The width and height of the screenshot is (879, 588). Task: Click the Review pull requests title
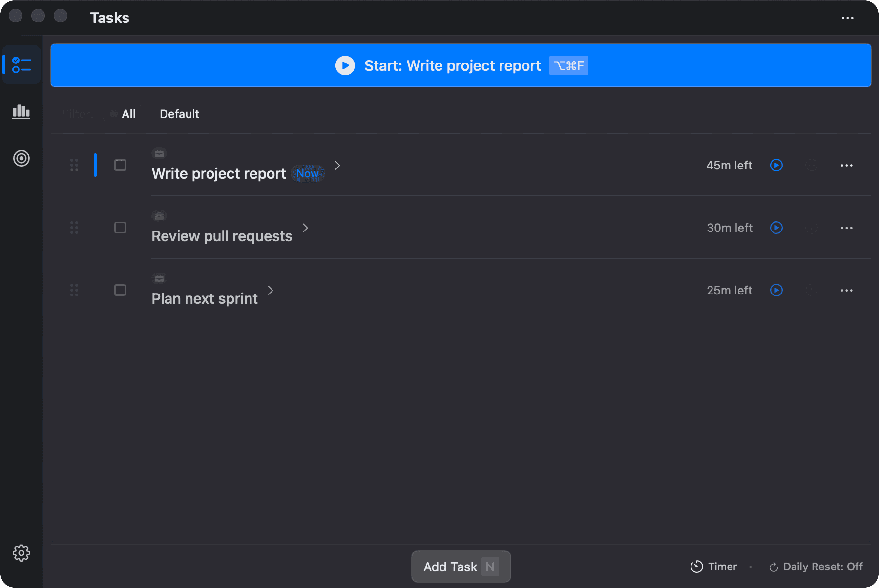tap(222, 236)
